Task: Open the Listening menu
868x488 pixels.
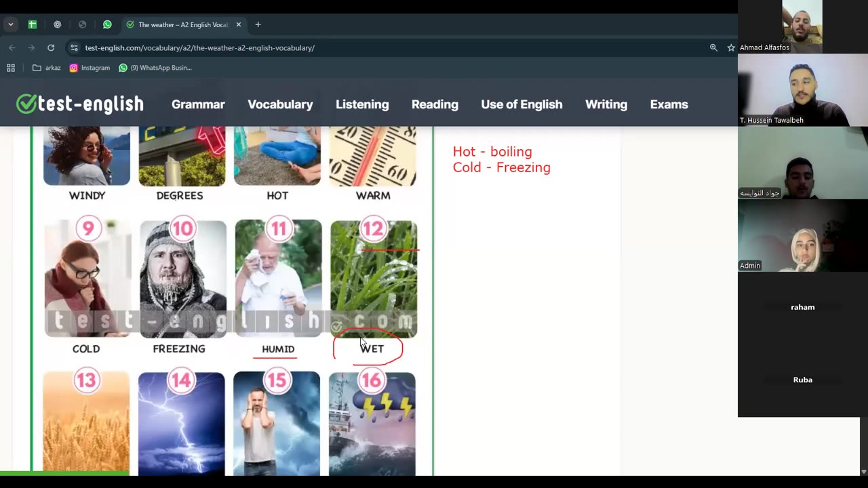Action: pyautogui.click(x=362, y=104)
